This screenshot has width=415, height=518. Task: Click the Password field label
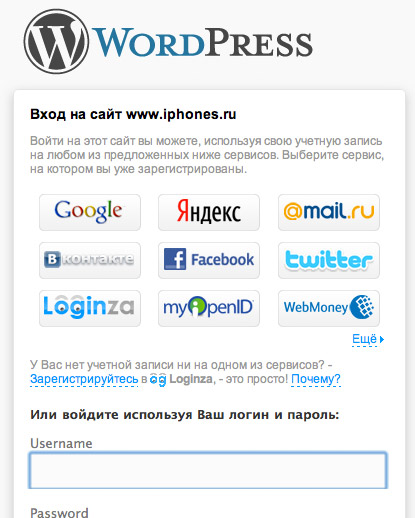pyautogui.click(x=59, y=512)
